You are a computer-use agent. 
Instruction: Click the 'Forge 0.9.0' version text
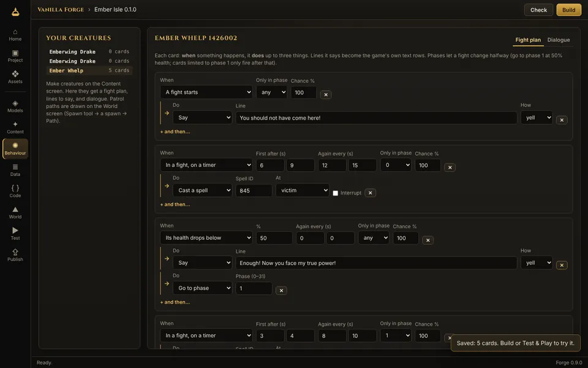click(x=568, y=362)
